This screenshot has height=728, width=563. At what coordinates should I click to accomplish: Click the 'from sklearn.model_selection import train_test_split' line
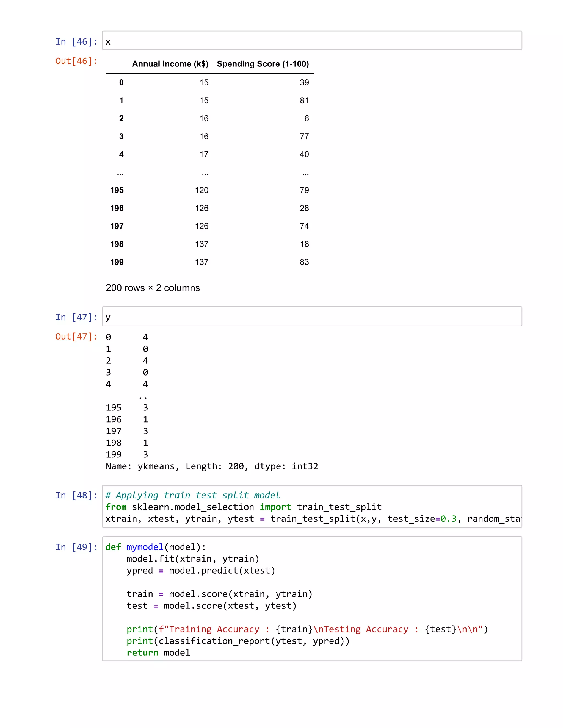[244, 507]
